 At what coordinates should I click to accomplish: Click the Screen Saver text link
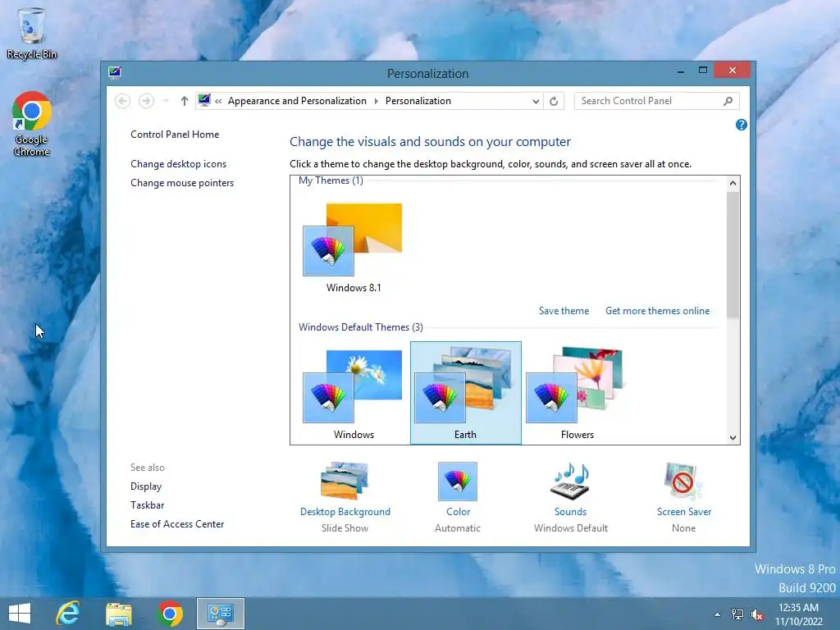[684, 512]
